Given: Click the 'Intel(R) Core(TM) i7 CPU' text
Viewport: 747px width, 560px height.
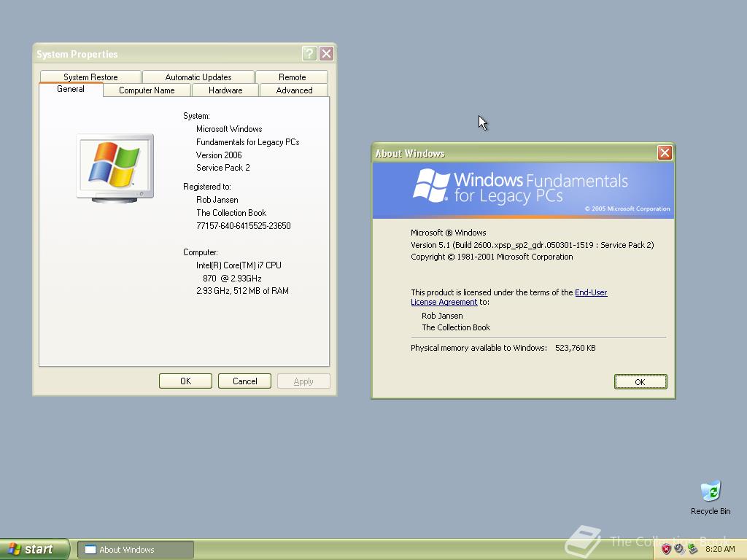Looking at the screenshot, I should point(239,265).
